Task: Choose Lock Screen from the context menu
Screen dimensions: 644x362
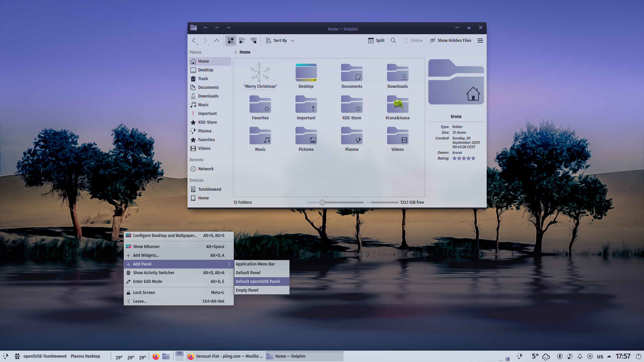Action: 179,293
